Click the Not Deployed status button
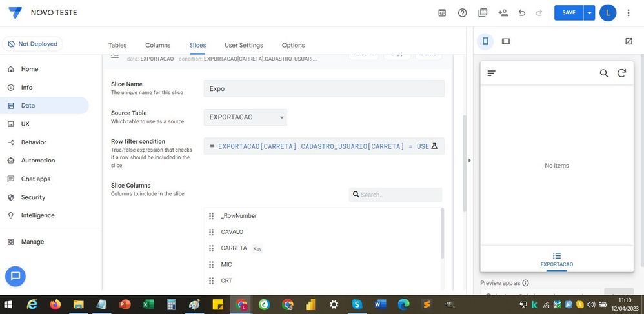 (32, 44)
